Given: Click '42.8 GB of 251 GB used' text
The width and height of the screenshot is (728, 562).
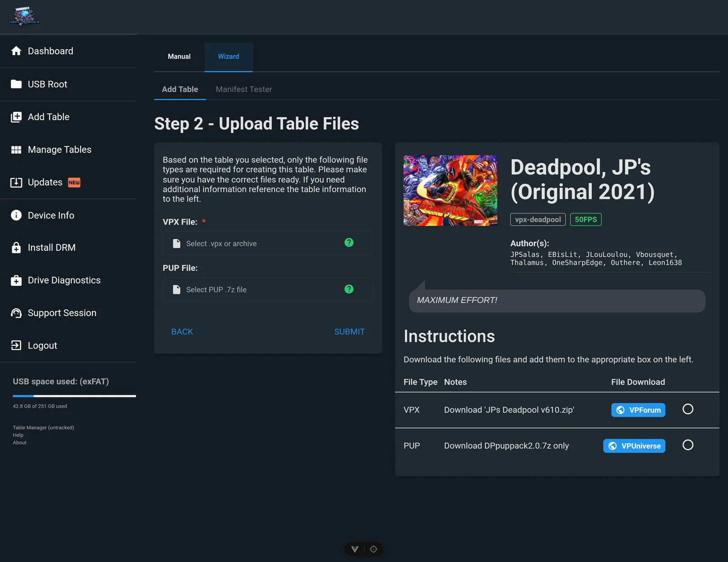Looking at the screenshot, I should click(x=40, y=406).
